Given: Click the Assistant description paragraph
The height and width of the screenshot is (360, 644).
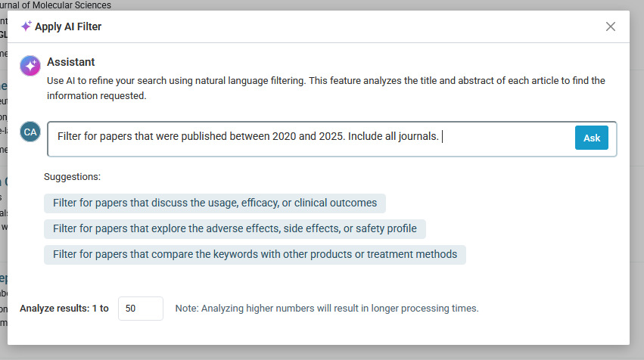Looking at the screenshot, I should [x=325, y=88].
